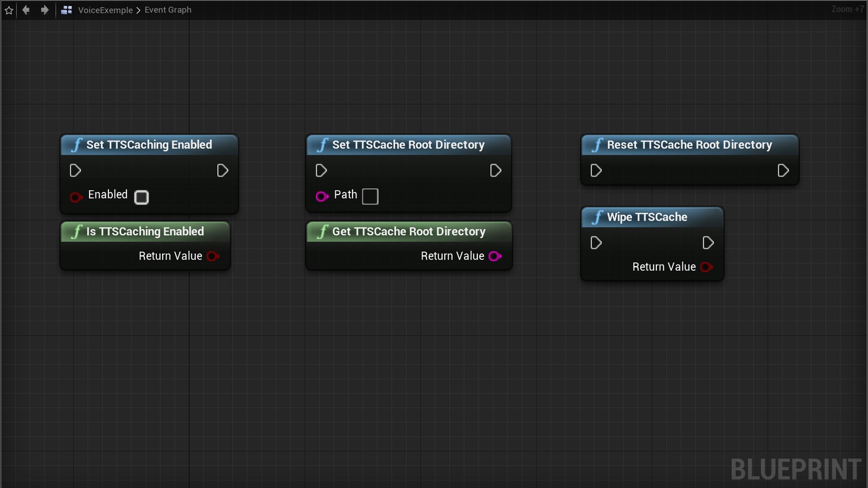Click Reset TTSCache Root Directory input execution pin

pos(596,171)
